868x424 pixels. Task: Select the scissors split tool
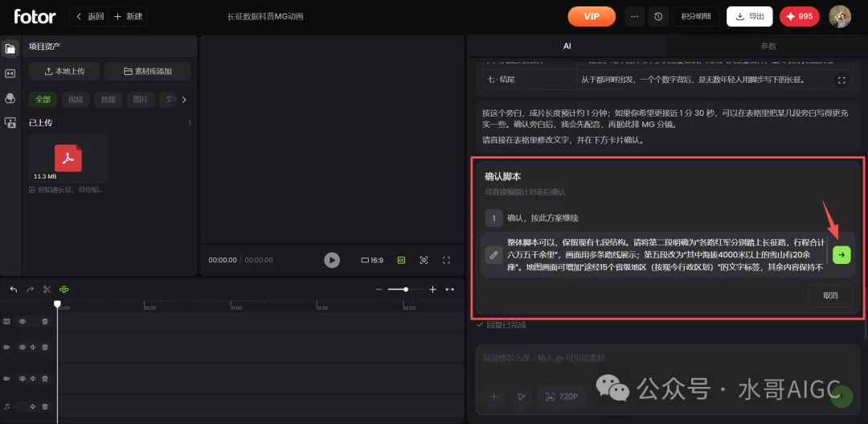(x=47, y=290)
